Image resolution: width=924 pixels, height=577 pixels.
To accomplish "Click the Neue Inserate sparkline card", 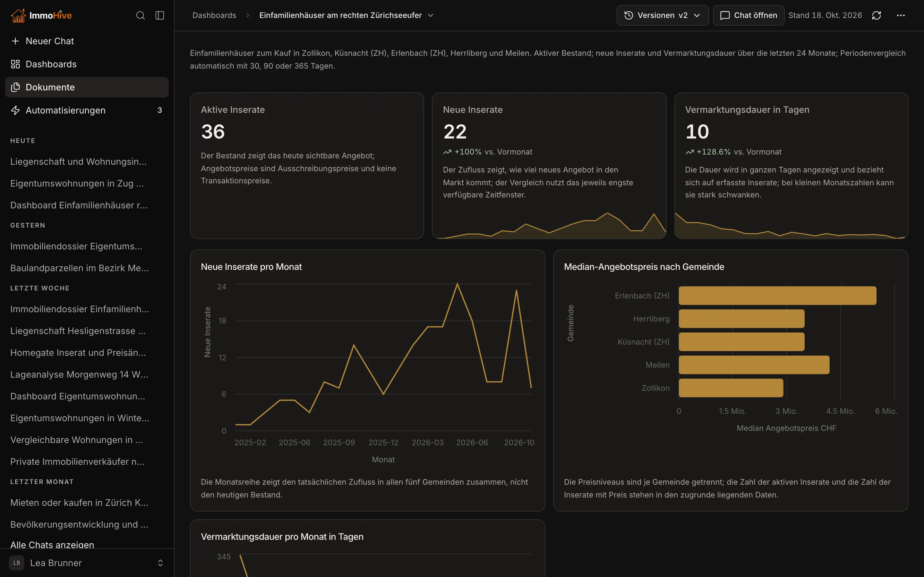I will click(x=549, y=166).
